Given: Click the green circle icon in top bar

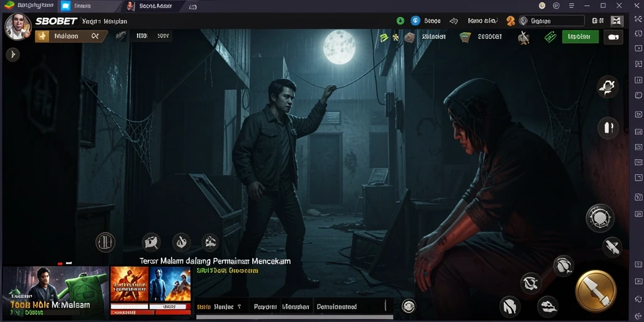Looking at the screenshot, I should point(401,21).
